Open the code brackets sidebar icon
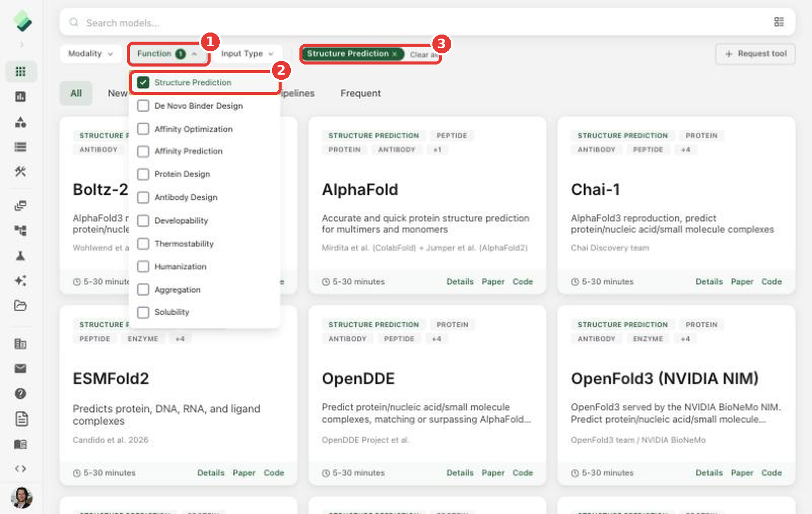Image resolution: width=812 pixels, height=514 pixels. (21, 469)
